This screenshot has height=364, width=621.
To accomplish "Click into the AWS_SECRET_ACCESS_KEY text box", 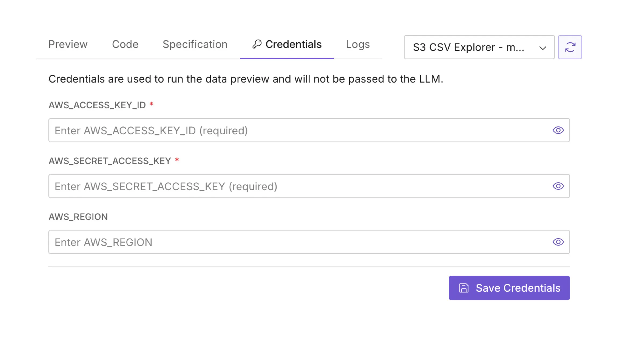I will 296,186.
